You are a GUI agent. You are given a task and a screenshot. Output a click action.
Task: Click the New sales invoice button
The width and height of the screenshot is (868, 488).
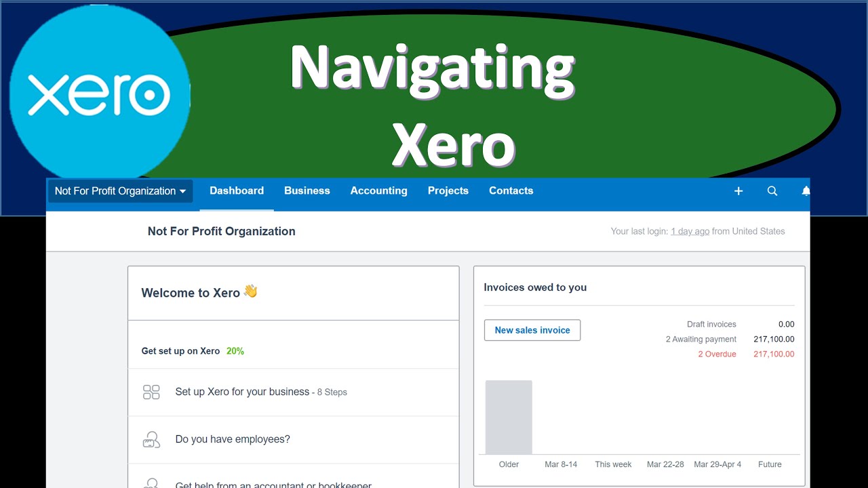[x=532, y=330]
